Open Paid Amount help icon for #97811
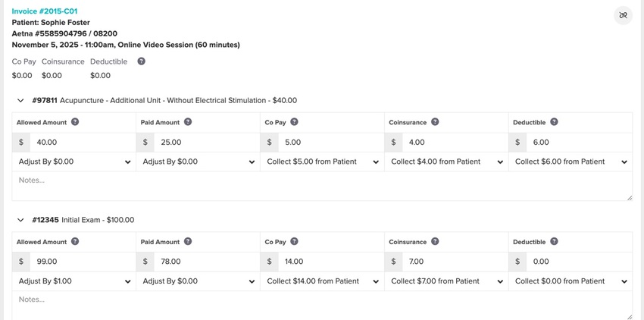The height and width of the screenshot is (320, 644). 188,122
